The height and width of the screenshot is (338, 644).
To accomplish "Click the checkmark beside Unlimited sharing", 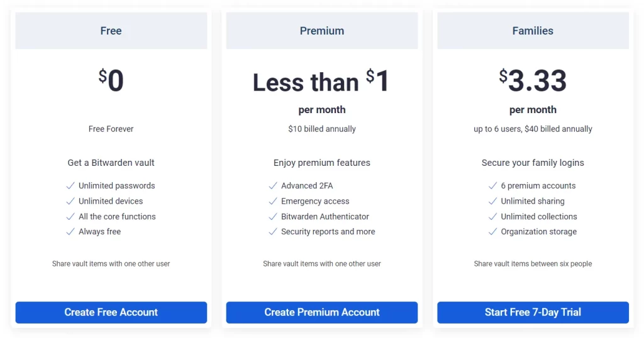I will tap(492, 201).
